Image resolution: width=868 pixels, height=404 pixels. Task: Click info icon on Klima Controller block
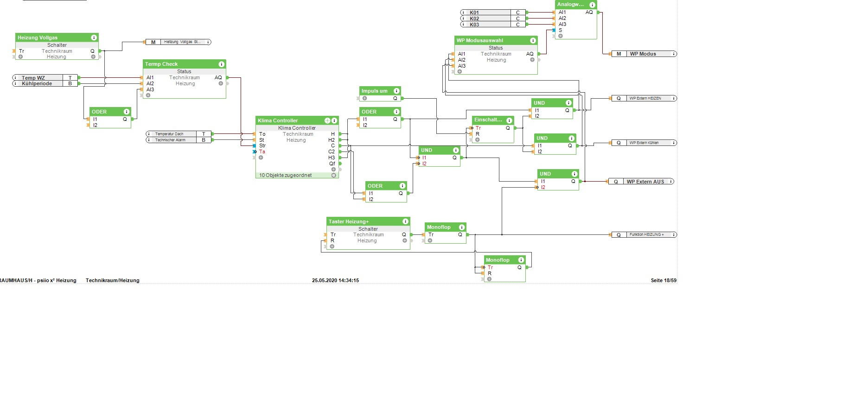pos(334,120)
